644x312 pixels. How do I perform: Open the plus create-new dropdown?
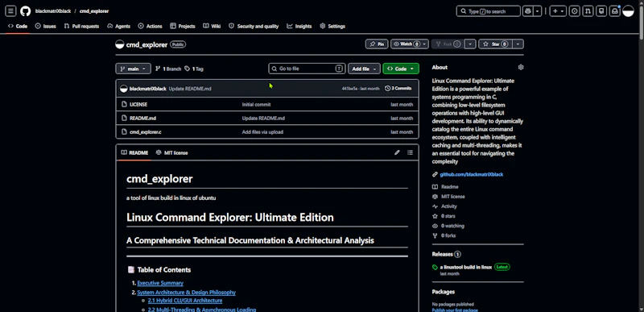558,11
